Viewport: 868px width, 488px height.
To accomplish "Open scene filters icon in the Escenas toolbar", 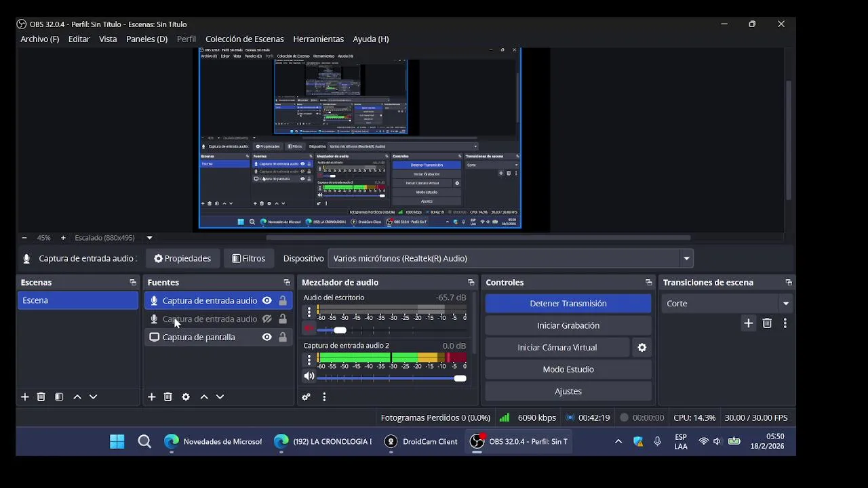I will click(59, 397).
